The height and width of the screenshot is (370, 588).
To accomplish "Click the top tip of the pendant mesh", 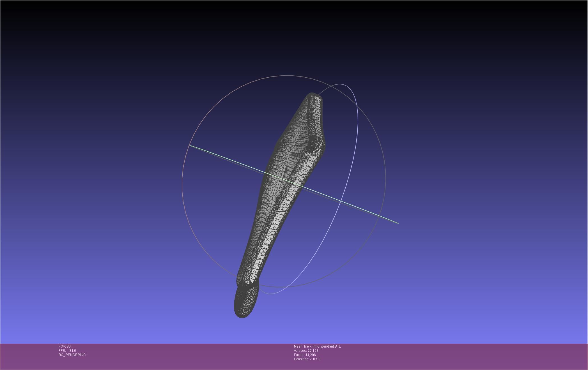I will pos(313,95).
